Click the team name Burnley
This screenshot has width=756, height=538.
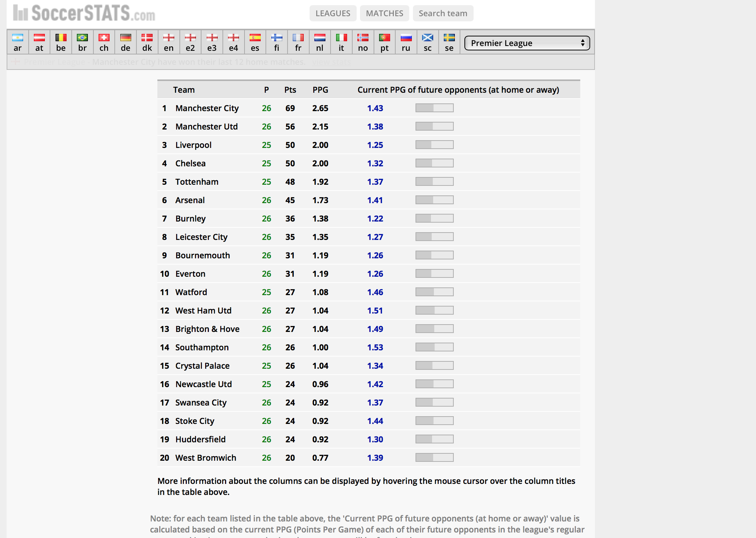click(x=190, y=219)
